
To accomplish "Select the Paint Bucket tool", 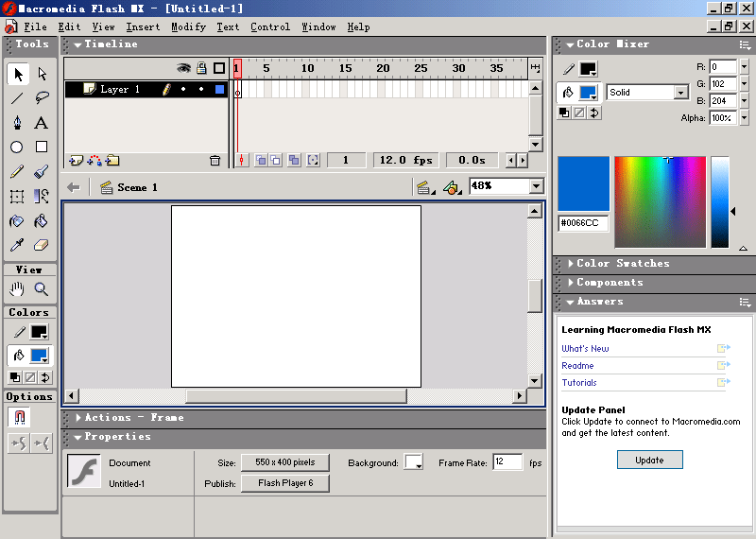I will point(42,221).
